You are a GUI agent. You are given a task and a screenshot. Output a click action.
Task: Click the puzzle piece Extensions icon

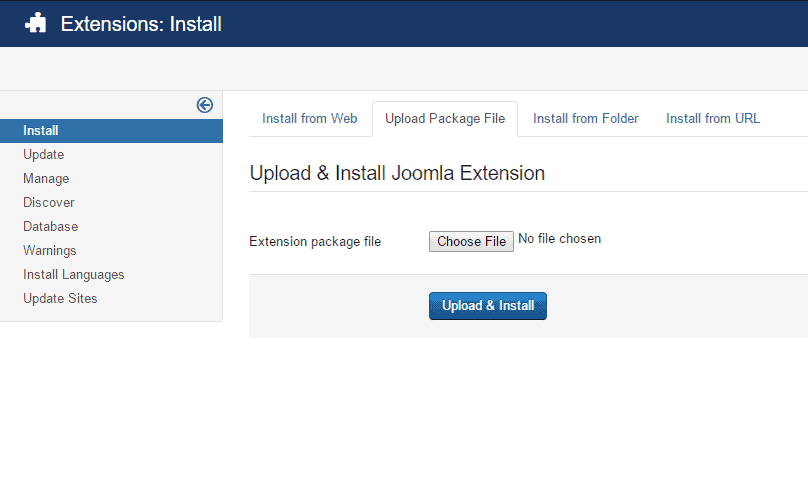pyautogui.click(x=36, y=23)
